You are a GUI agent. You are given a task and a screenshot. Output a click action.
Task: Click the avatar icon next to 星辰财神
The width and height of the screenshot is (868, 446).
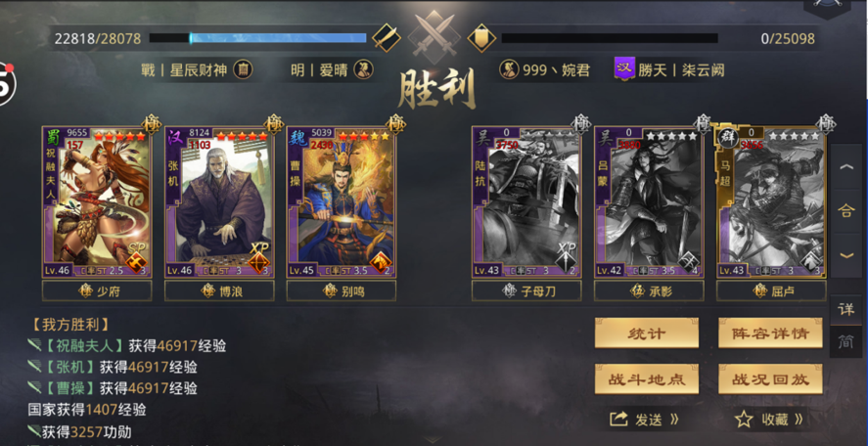[x=243, y=69]
